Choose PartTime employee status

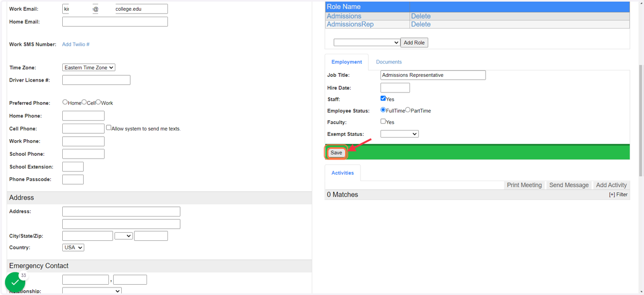coord(408,110)
